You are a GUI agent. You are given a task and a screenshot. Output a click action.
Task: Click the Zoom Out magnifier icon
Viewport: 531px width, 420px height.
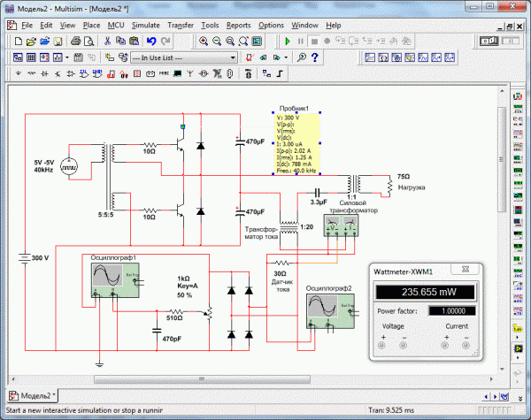(217, 42)
